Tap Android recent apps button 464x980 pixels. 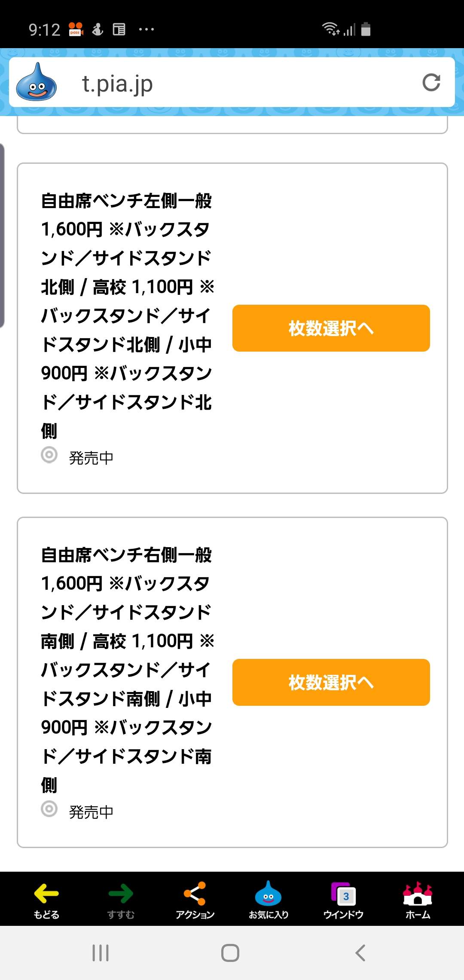tap(101, 953)
